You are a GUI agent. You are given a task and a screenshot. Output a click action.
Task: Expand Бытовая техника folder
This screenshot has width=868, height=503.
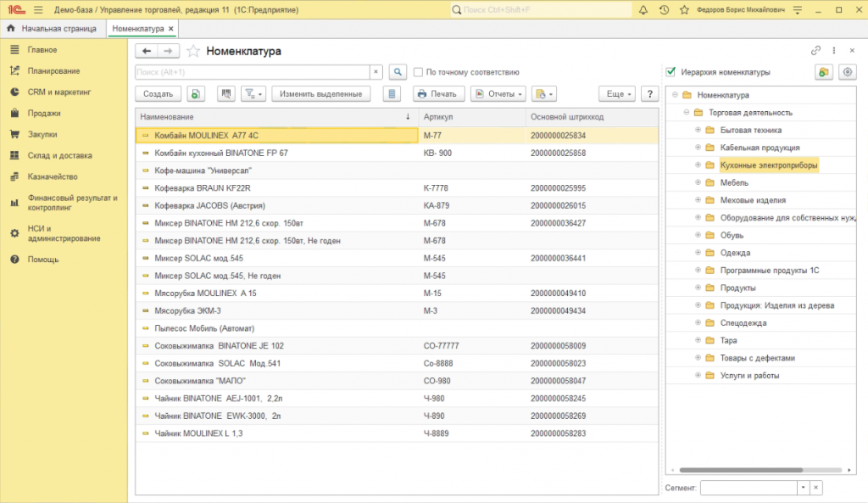[698, 130]
